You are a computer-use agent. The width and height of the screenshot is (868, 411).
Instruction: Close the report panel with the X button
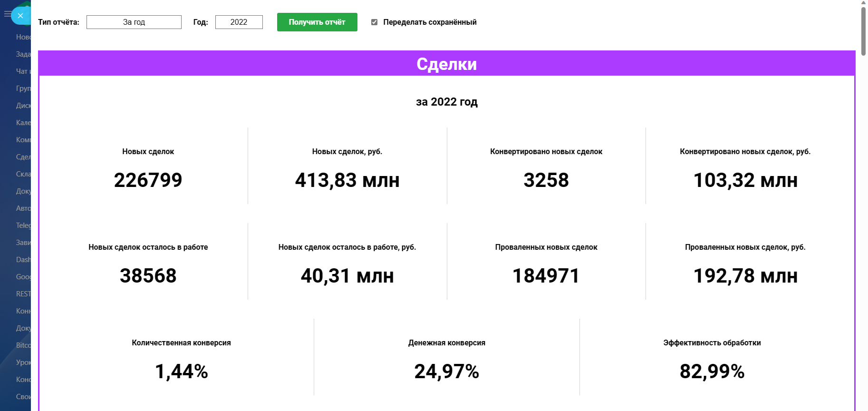(20, 16)
